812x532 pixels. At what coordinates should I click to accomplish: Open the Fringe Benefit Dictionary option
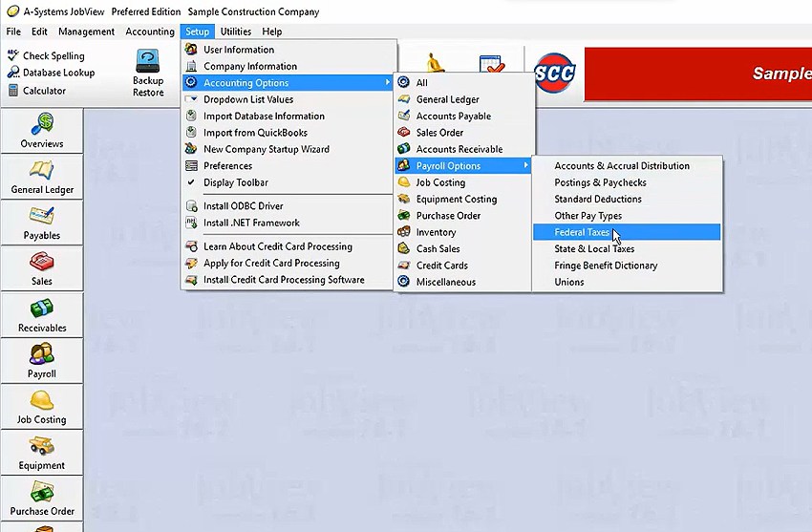tap(606, 266)
